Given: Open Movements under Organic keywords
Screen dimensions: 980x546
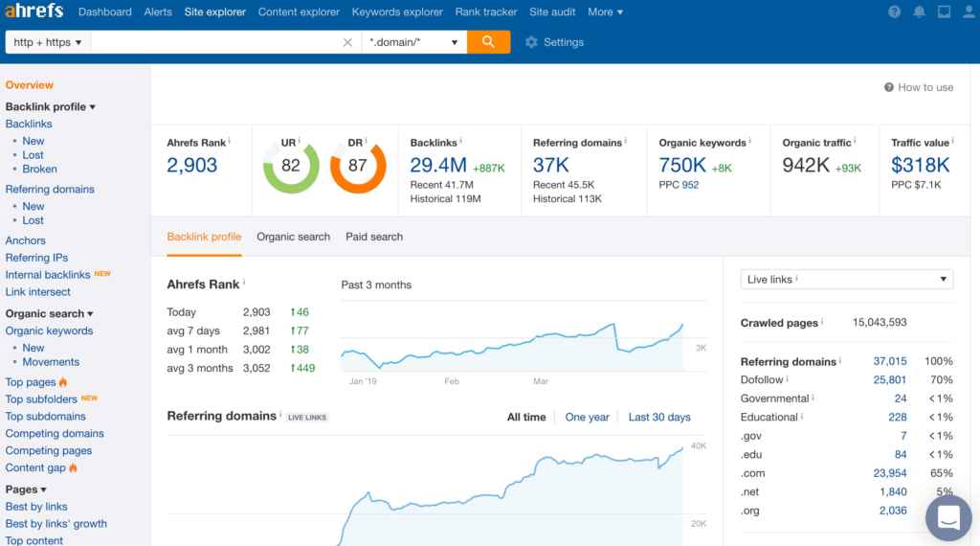Looking at the screenshot, I should [51, 361].
